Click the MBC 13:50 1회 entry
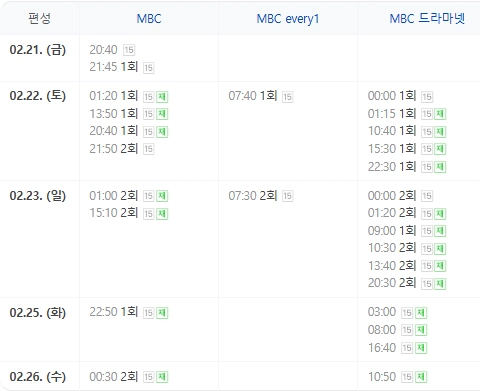This screenshot has width=480, height=391. click(114, 114)
